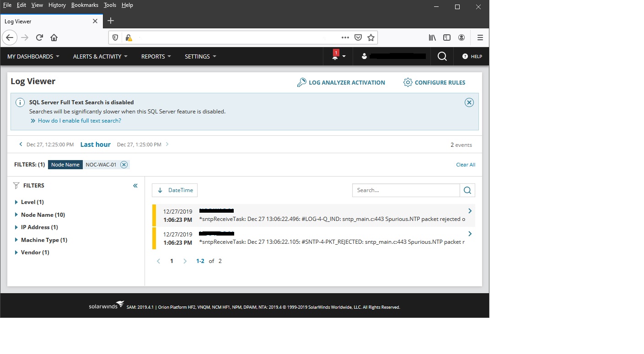Collapse the Filters sidebar
Viewport: 644px width, 354px height.
click(x=135, y=185)
